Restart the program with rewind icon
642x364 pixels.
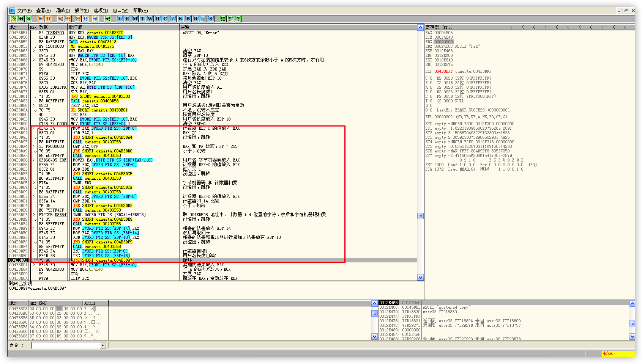tap(21, 19)
